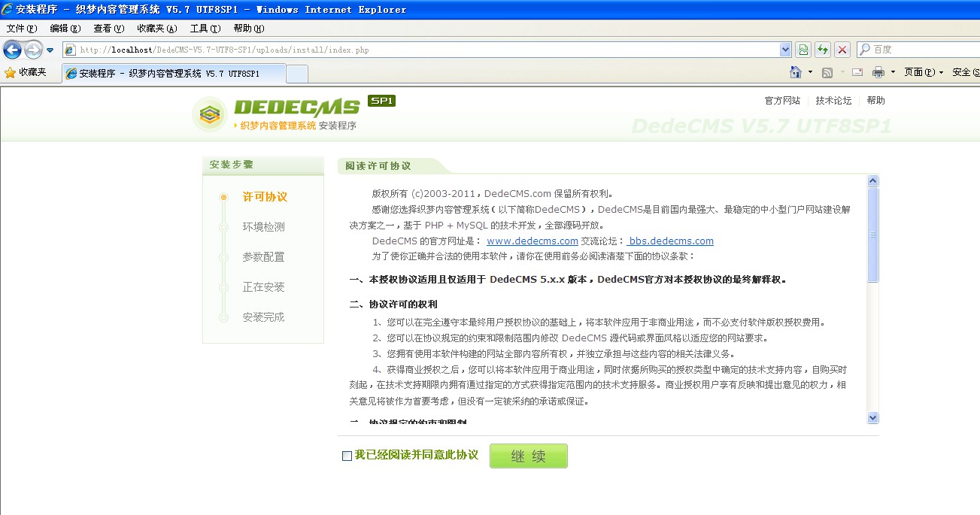Click the agreement scrollbar up arrow
980x515 pixels.
click(x=872, y=181)
